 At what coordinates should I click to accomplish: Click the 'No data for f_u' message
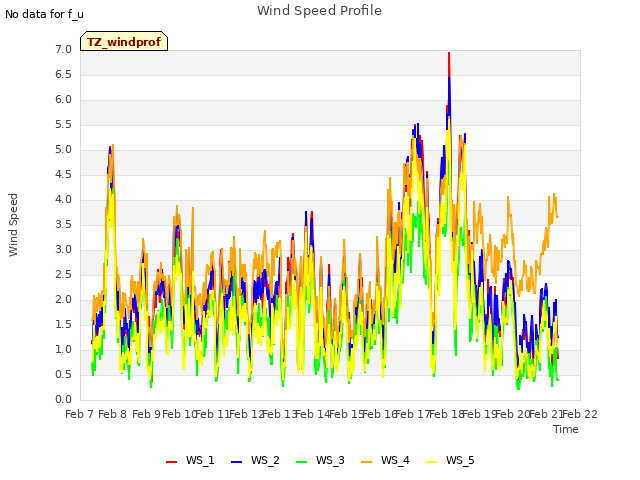coord(44,14)
